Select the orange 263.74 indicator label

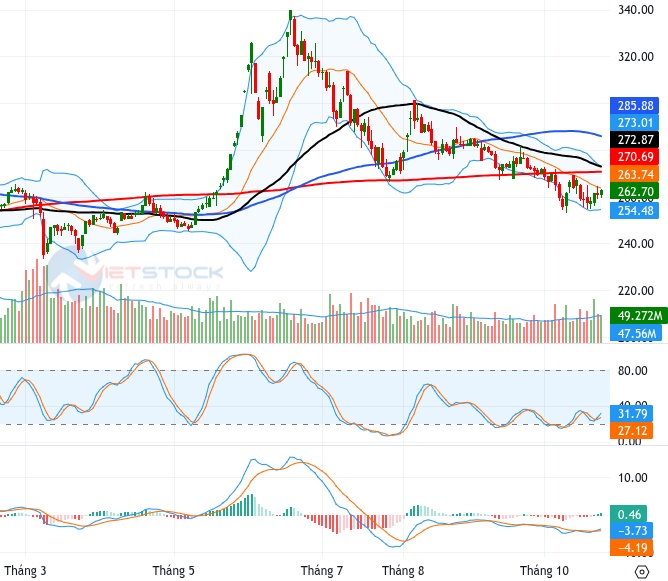[x=634, y=174]
